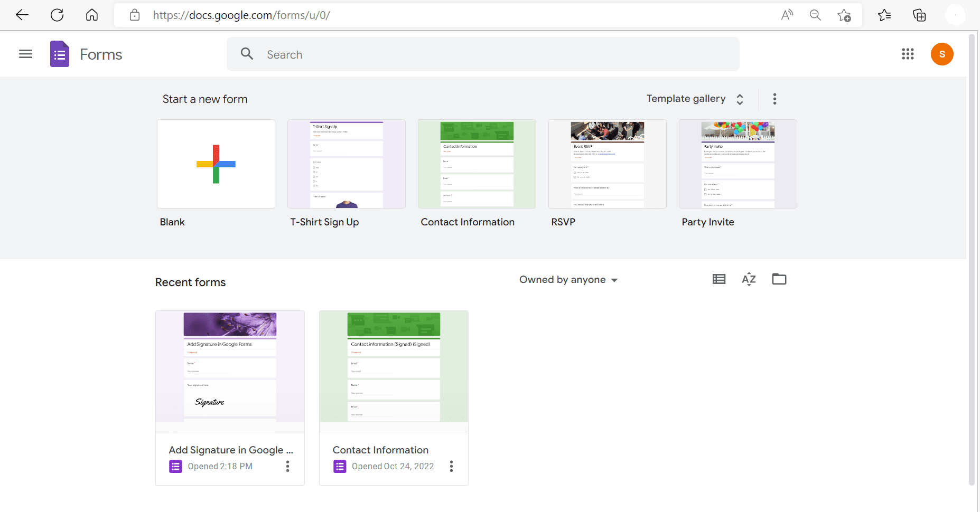The height and width of the screenshot is (512, 980).
Task: Open the Google apps grid
Action: point(908,54)
